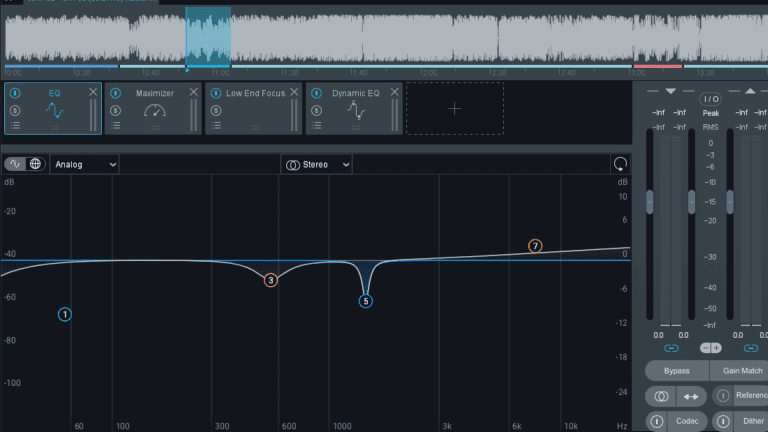Select EQ node 1
The height and width of the screenshot is (432, 768).
tap(65, 314)
